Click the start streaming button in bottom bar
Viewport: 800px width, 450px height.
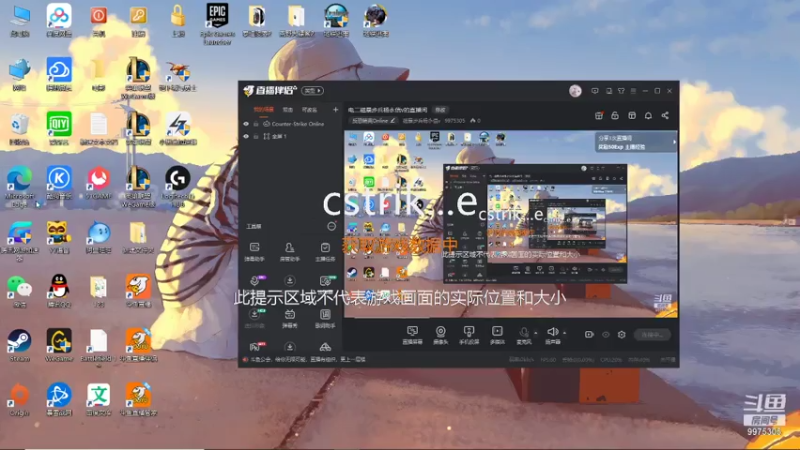click(652, 335)
